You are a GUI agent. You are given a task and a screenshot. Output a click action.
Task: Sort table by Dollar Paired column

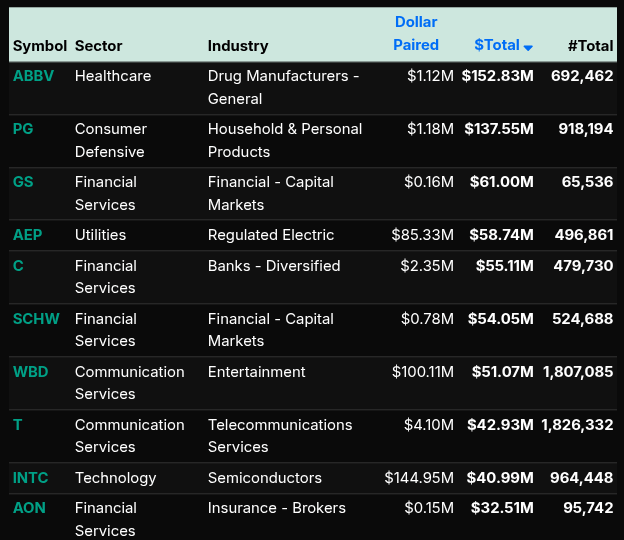click(416, 33)
